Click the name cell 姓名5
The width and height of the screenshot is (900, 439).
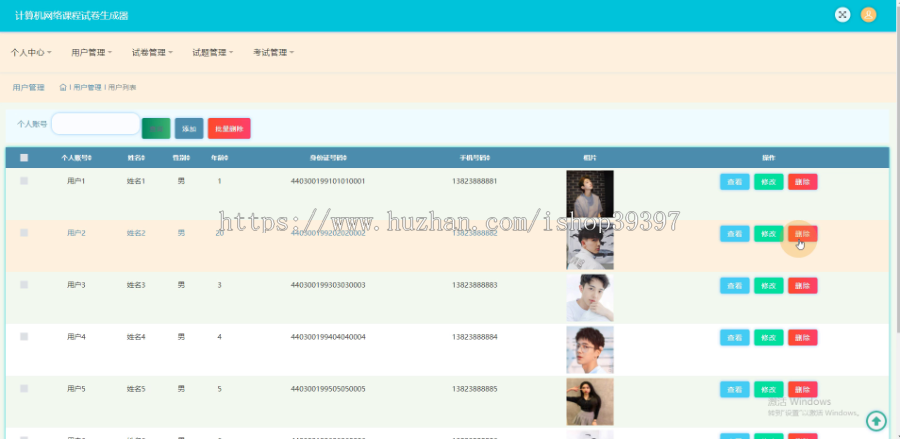click(136, 389)
